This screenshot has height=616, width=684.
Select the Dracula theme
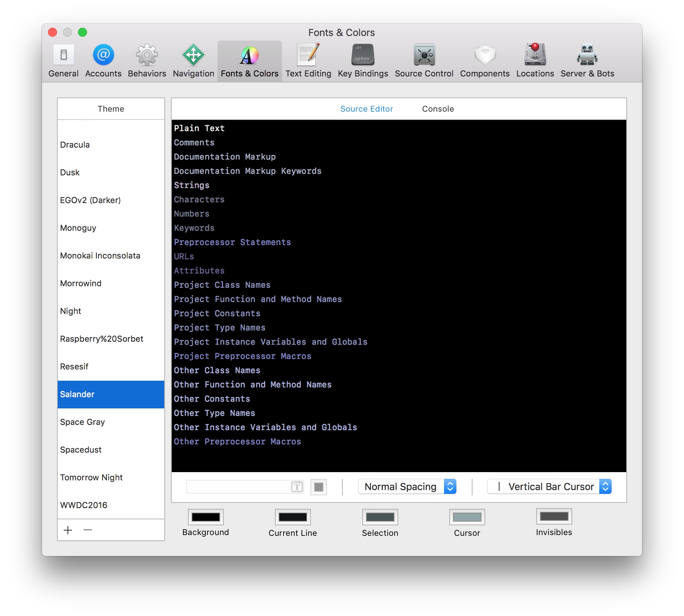111,145
